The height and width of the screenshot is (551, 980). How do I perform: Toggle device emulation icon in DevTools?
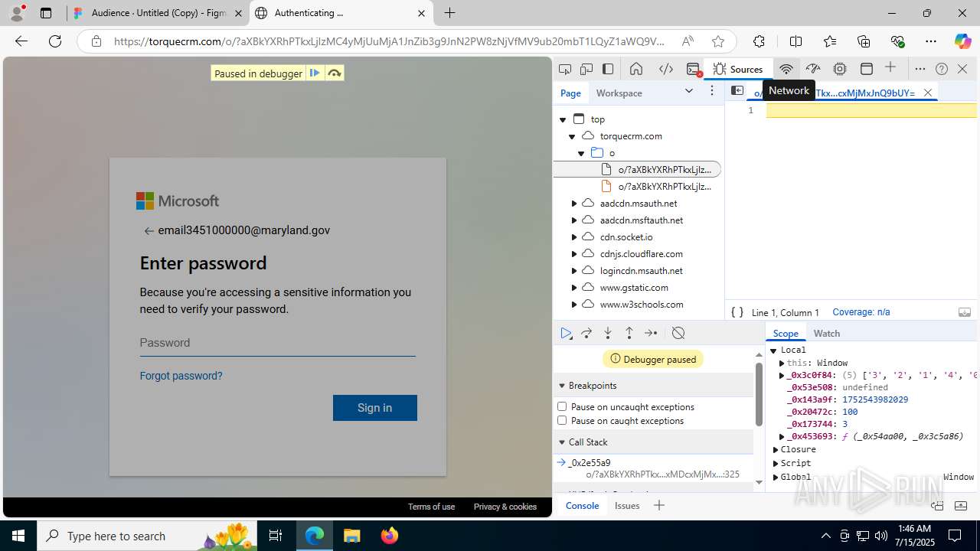[x=586, y=69]
